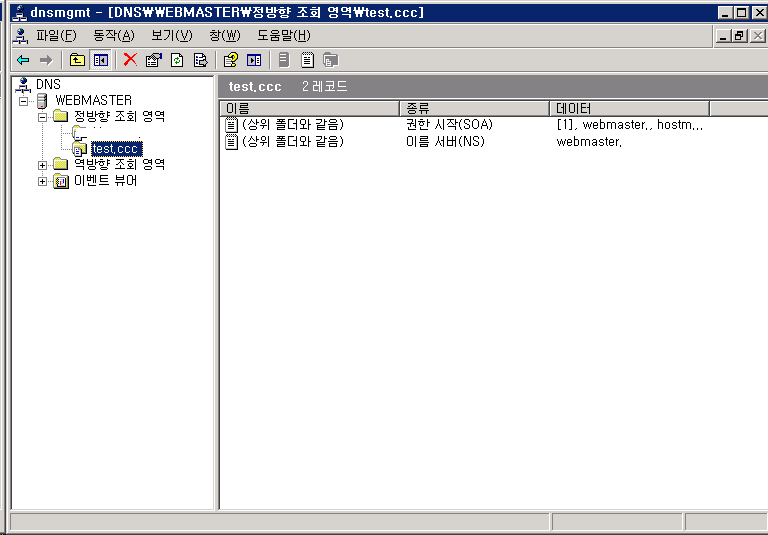Image resolution: width=768 pixels, height=535 pixels.
Task: Click the '2 레코드' count in header
Action: click(324, 87)
